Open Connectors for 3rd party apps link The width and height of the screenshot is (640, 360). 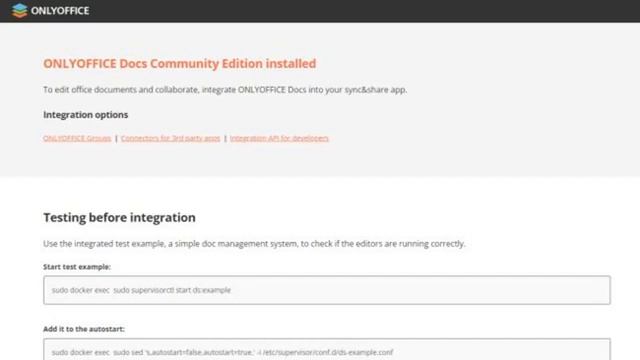coord(171,138)
